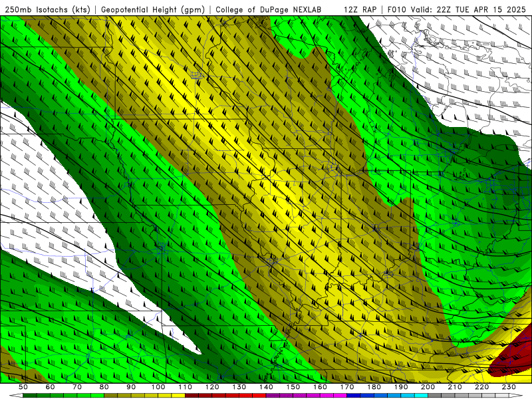Click the 130 label on the color scale
Screen dimensions: 532x399
pos(239,387)
